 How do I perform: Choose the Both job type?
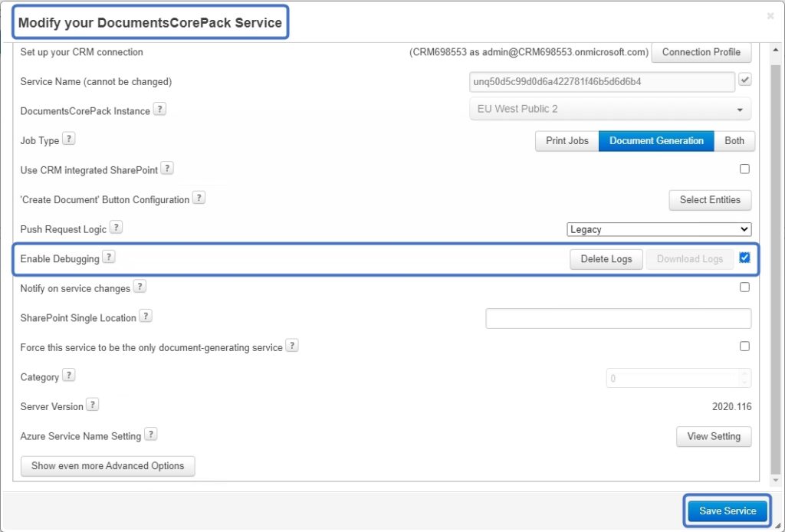point(734,140)
